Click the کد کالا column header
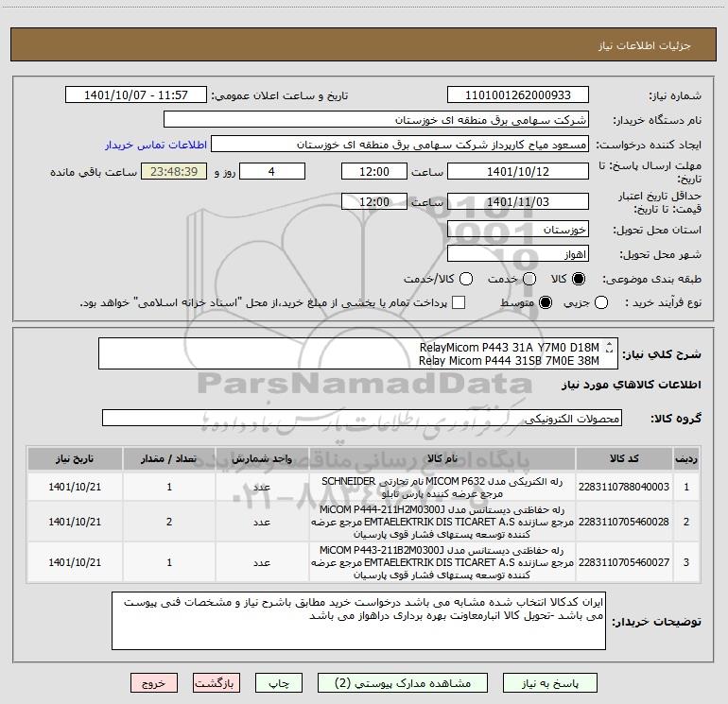 point(624,458)
